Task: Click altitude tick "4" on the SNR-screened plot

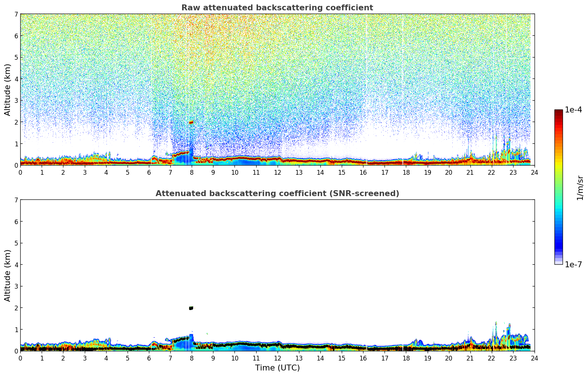Action: coord(16,265)
